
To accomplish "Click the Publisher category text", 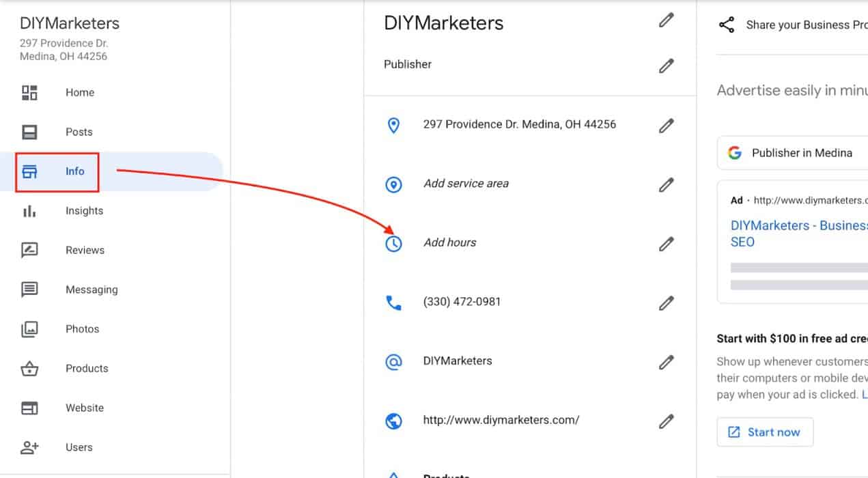I will pyautogui.click(x=408, y=64).
